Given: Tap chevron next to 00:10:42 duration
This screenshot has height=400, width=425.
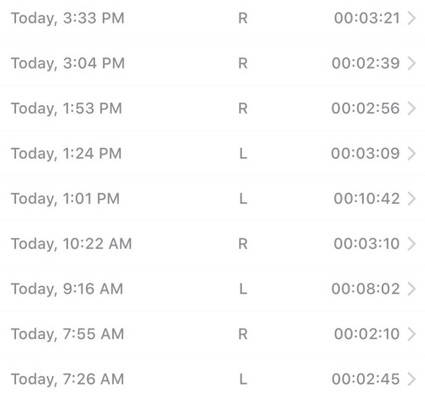Looking at the screenshot, I should [x=412, y=199].
